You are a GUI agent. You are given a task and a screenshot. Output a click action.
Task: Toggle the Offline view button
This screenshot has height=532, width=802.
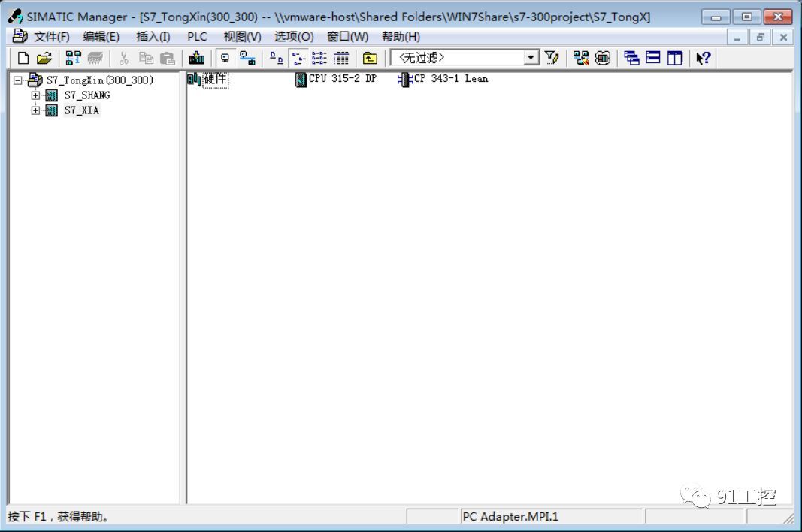(225, 58)
